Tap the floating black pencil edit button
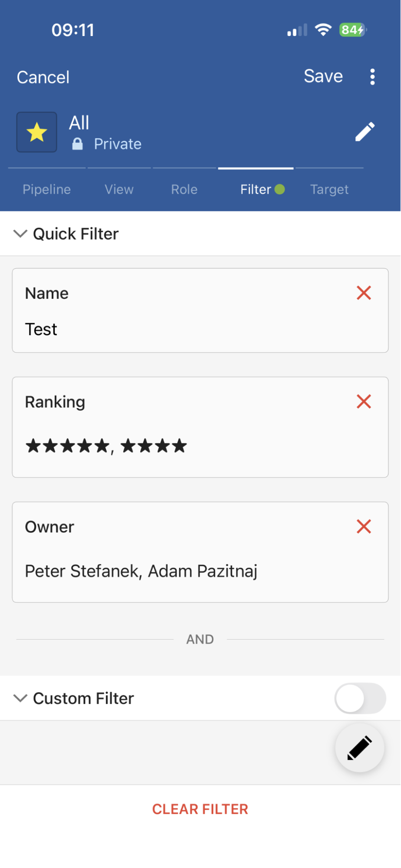The height and width of the screenshot is (868, 401). [x=359, y=748]
